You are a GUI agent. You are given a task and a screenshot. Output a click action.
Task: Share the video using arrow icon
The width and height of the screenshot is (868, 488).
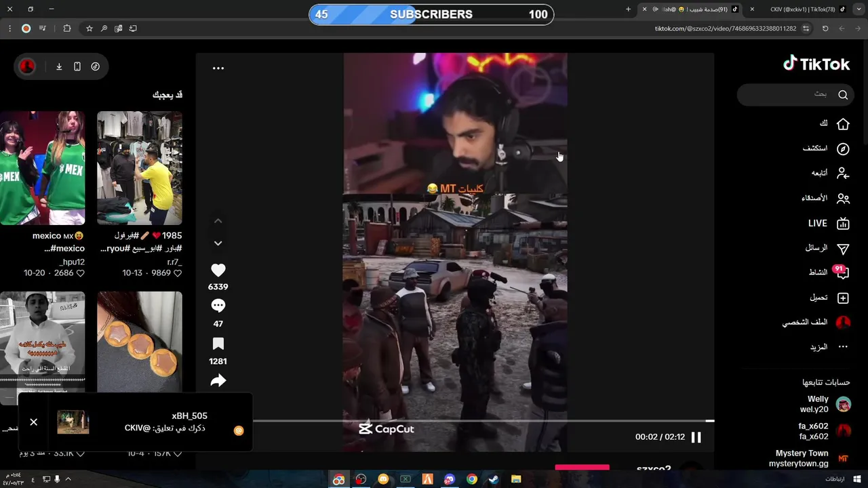[x=218, y=381]
